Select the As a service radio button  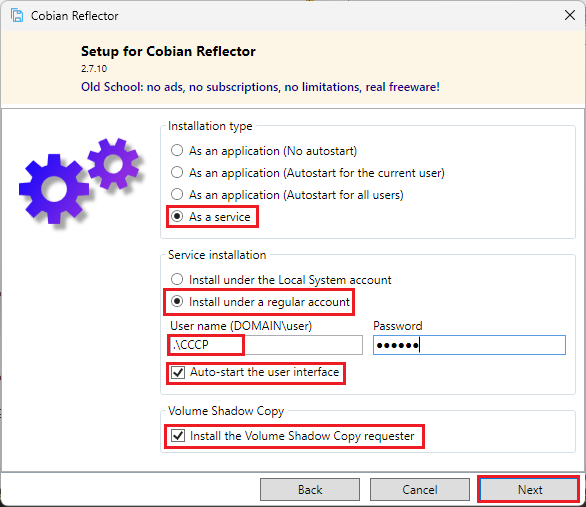tap(177, 216)
